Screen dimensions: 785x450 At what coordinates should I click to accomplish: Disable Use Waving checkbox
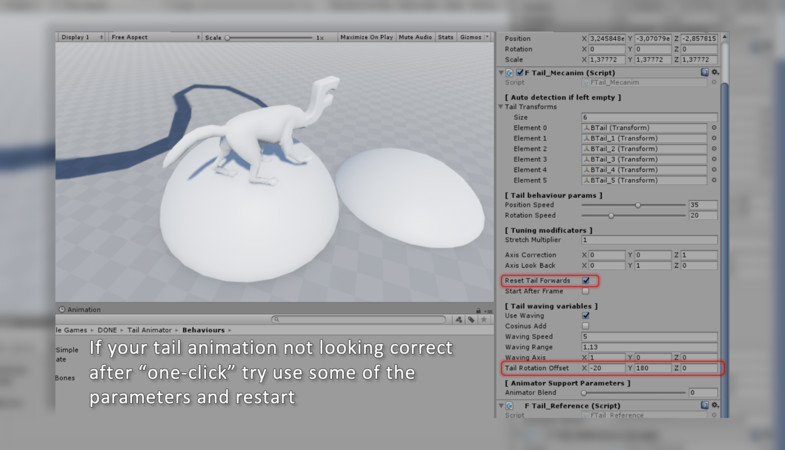[586, 315]
